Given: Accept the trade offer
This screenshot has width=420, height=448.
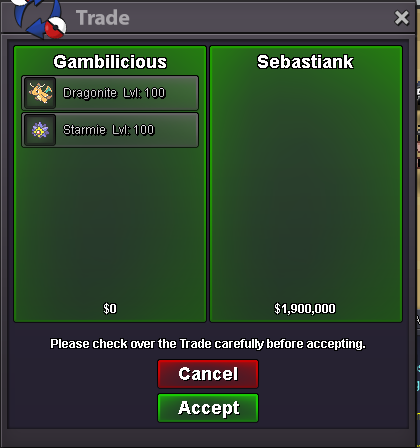Looking at the screenshot, I should point(208,408).
